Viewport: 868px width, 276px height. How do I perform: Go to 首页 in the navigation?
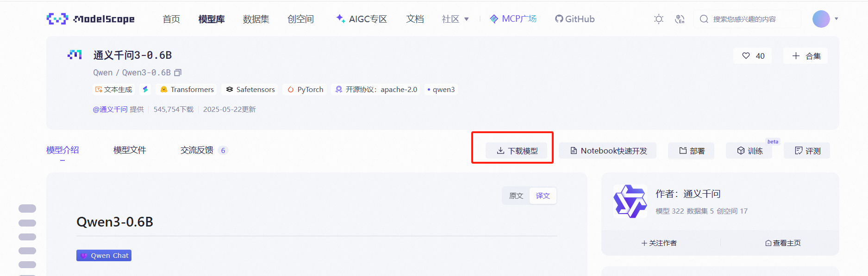tap(171, 19)
